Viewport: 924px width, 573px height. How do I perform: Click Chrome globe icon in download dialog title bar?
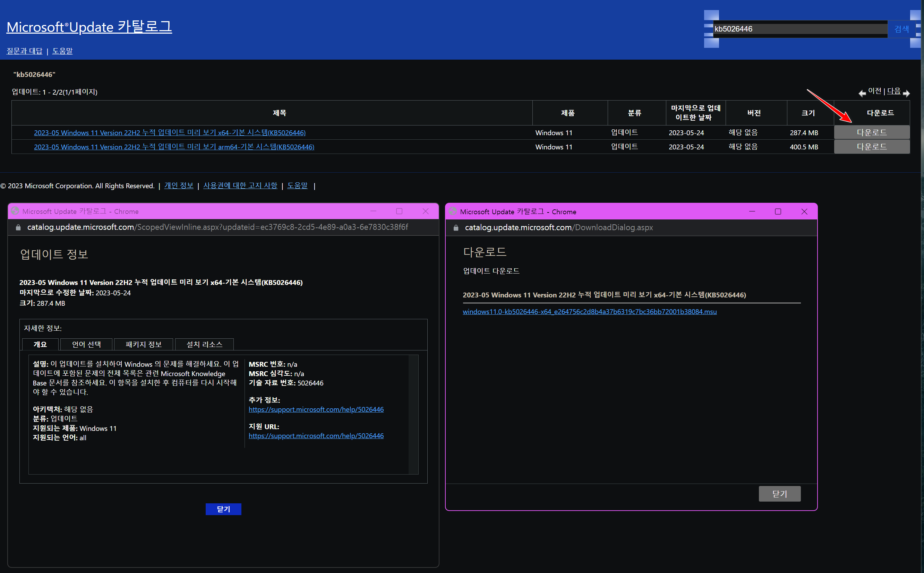(453, 211)
